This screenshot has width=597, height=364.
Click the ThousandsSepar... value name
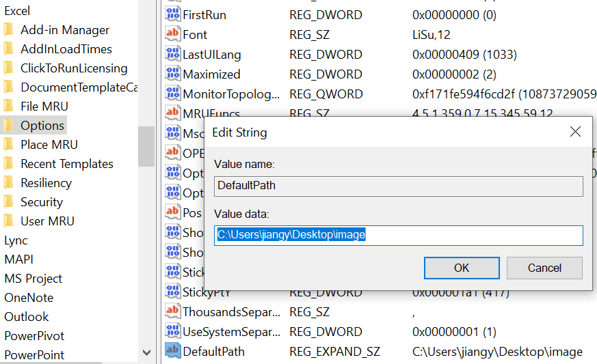pyautogui.click(x=232, y=312)
